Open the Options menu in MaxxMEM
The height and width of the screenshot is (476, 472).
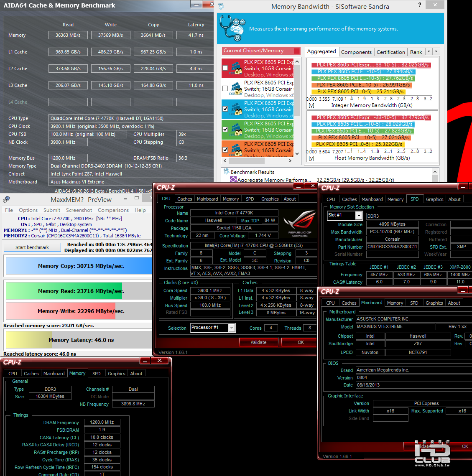click(28, 210)
